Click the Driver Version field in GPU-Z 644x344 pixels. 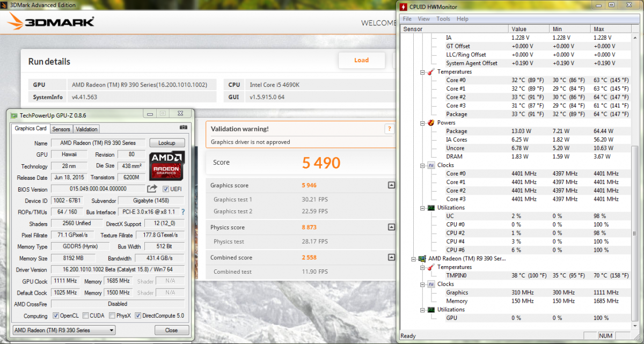tap(118, 269)
